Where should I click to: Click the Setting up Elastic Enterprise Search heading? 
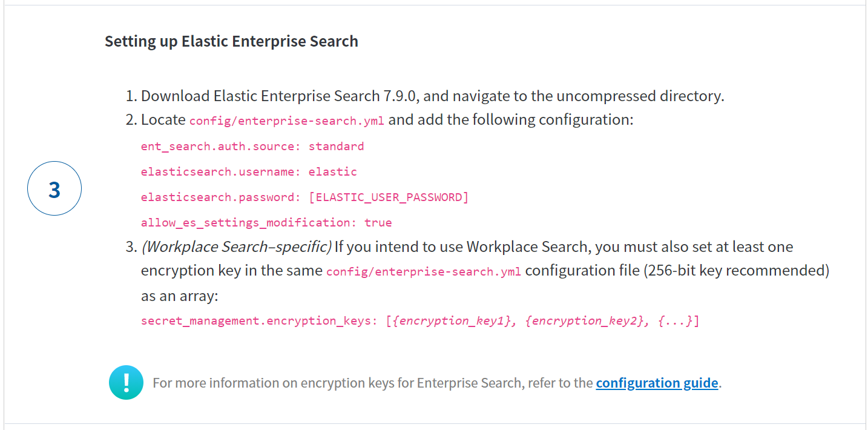point(231,41)
